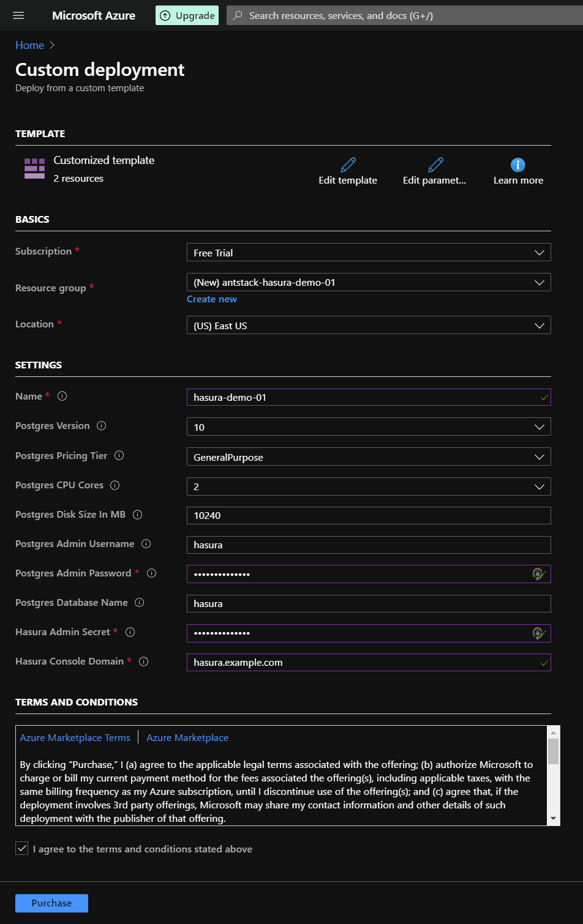583x924 pixels.
Task: Open the Resource group dropdown
Action: [x=369, y=282]
